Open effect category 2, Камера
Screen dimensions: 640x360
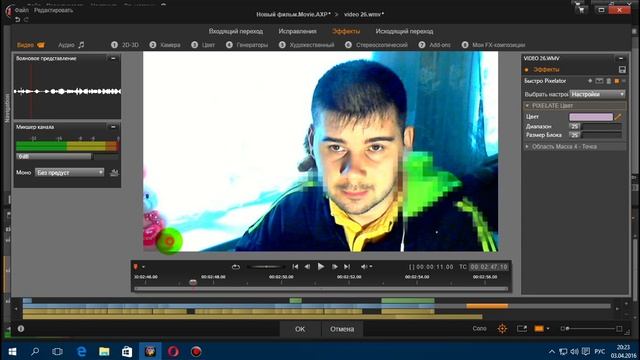click(x=165, y=45)
